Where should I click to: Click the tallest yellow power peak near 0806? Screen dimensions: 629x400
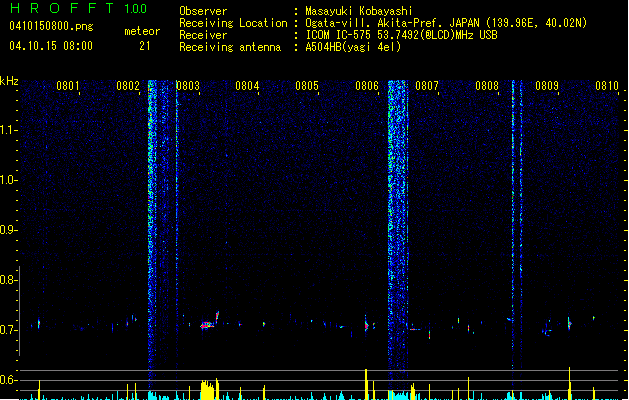[x=366, y=384]
